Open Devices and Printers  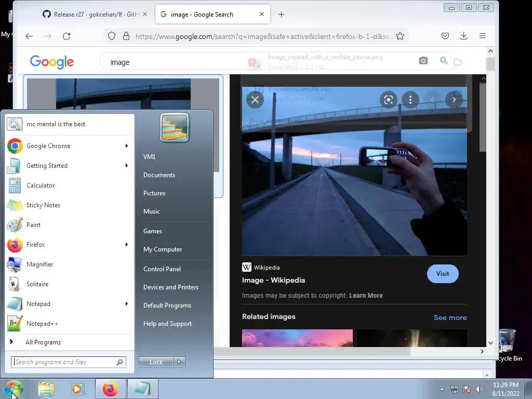(x=170, y=287)
